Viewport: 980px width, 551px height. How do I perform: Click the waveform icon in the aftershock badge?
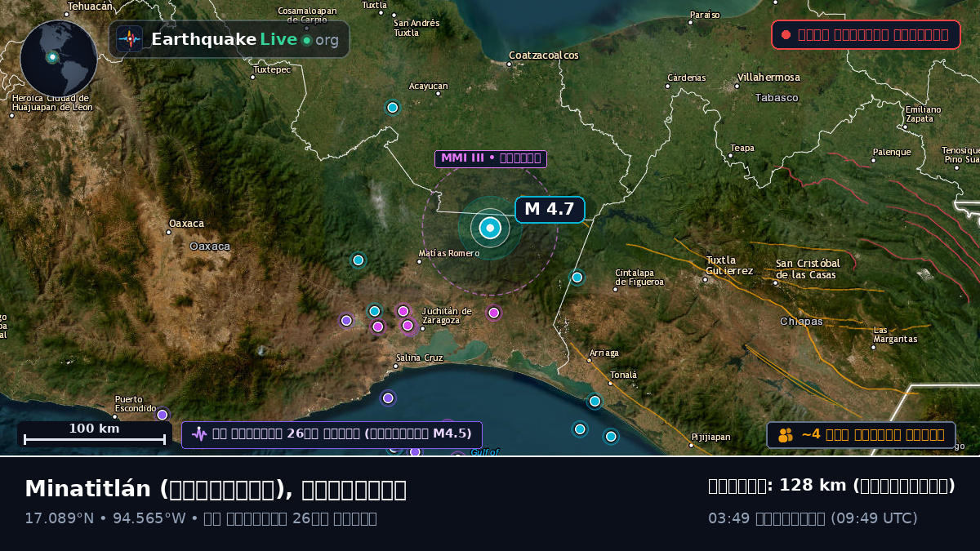point(199,433)
